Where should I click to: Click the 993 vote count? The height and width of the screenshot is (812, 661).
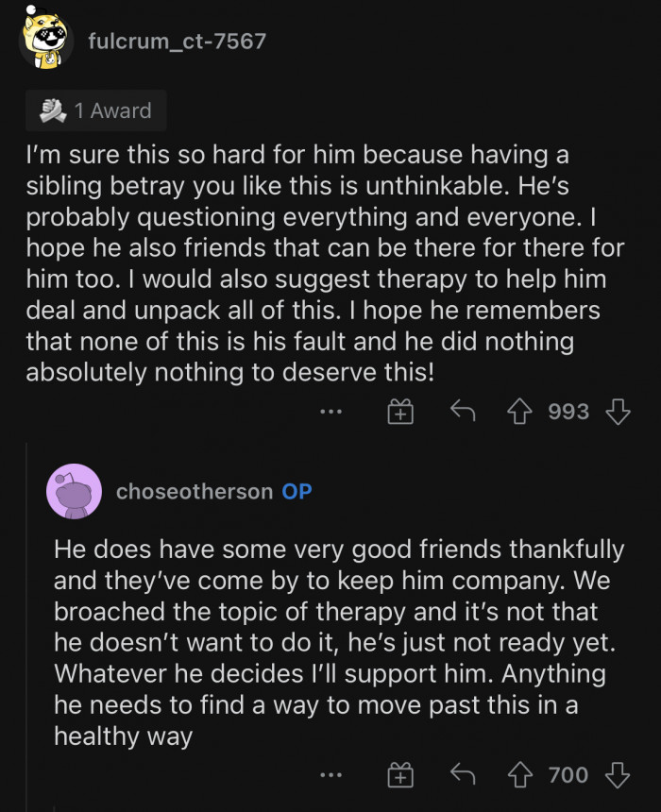(x=568, y=412)
